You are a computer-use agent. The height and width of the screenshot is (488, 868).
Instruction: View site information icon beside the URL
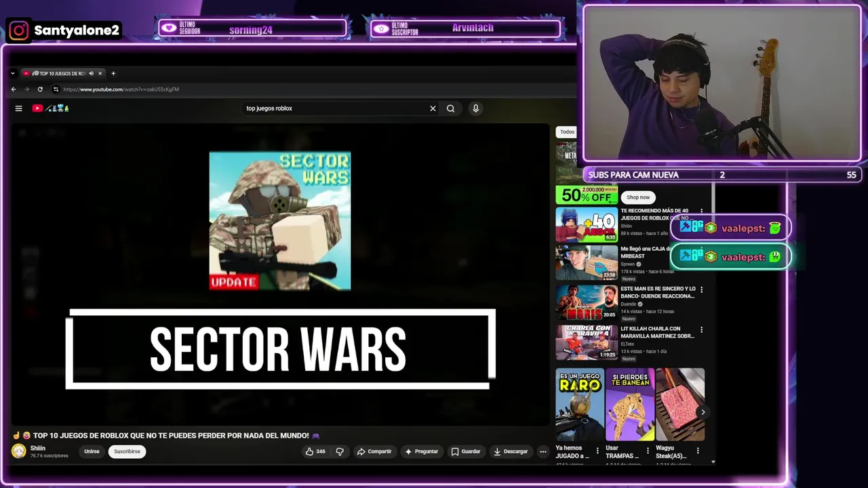(56, 89)
